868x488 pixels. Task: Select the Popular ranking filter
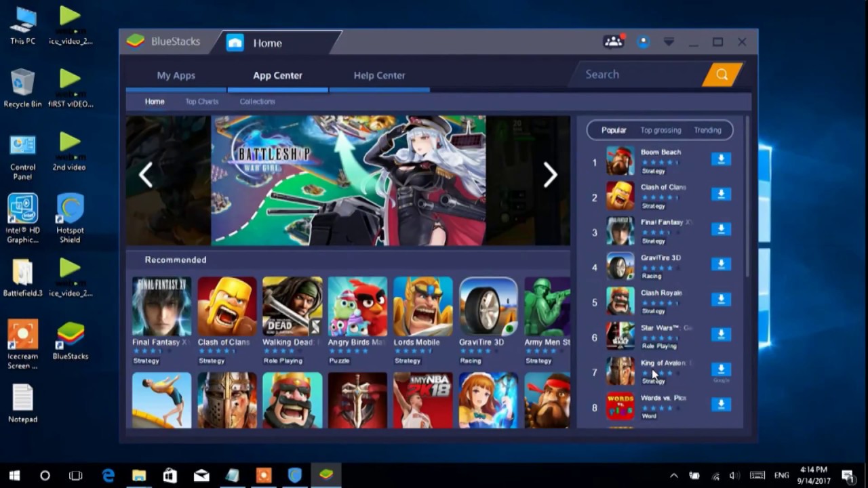coord(614,130)
